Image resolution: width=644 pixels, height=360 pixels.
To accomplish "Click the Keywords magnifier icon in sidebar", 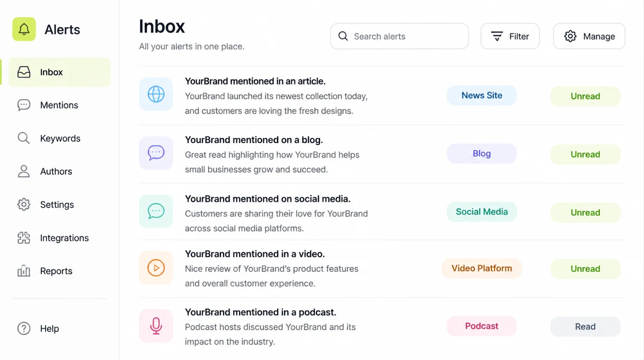I will coord(24,138).
